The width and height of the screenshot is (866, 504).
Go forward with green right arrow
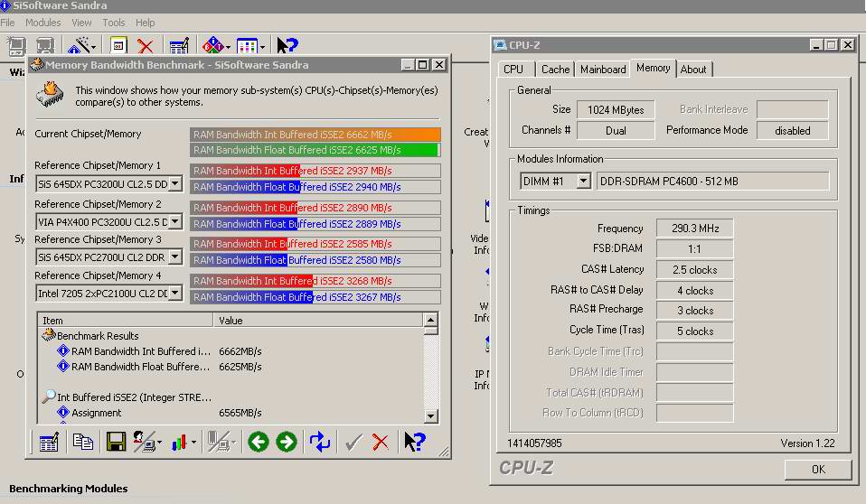pos(286,442)
